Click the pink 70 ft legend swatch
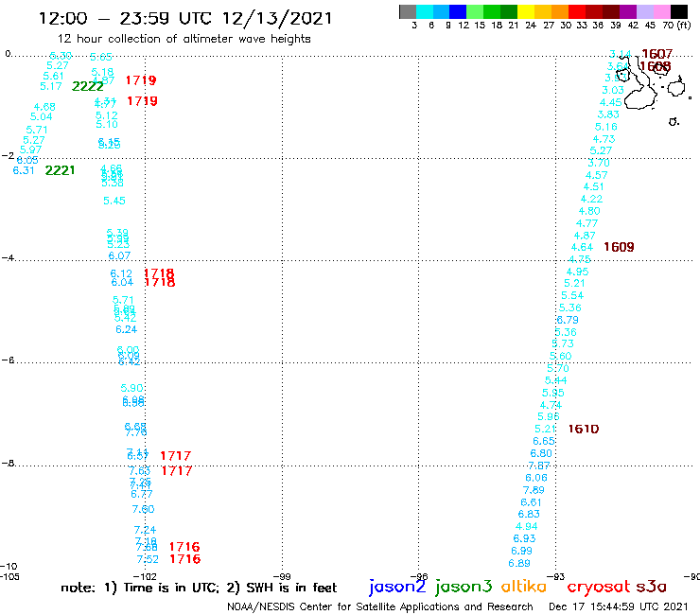This screenshot has width=700, height=615. coord(661,11)
